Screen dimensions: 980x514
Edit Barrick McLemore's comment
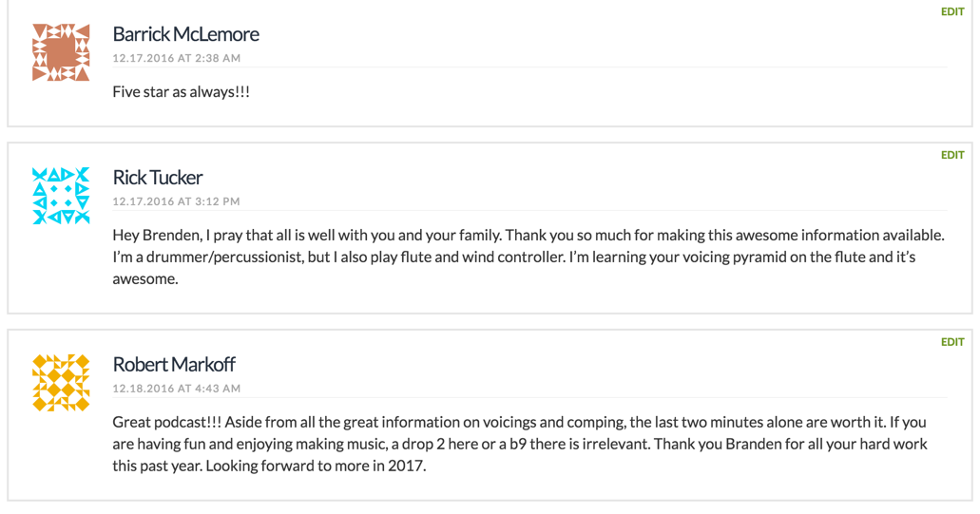(952, 12)
